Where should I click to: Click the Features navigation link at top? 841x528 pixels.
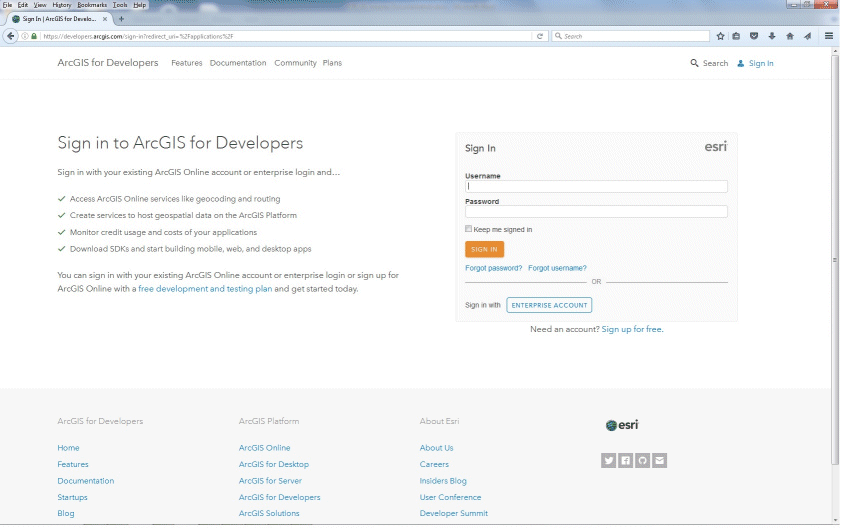[x=187, y=63]
